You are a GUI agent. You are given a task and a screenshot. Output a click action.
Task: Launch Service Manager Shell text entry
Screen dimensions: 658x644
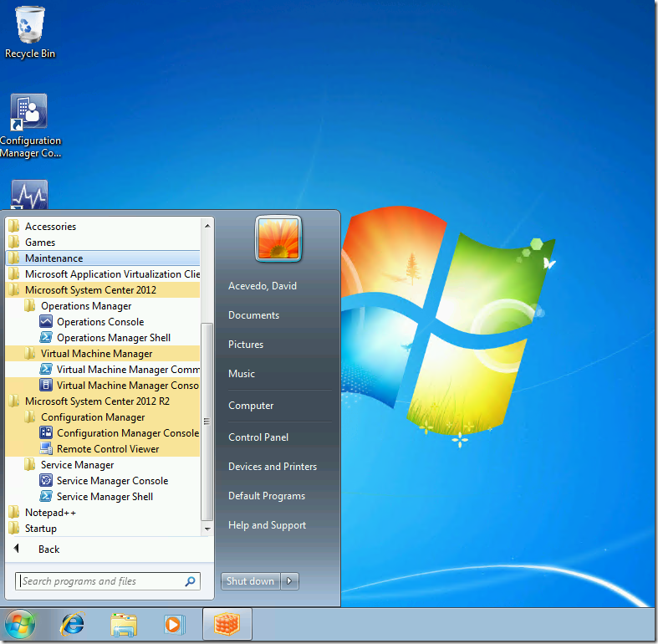(105, 497)
